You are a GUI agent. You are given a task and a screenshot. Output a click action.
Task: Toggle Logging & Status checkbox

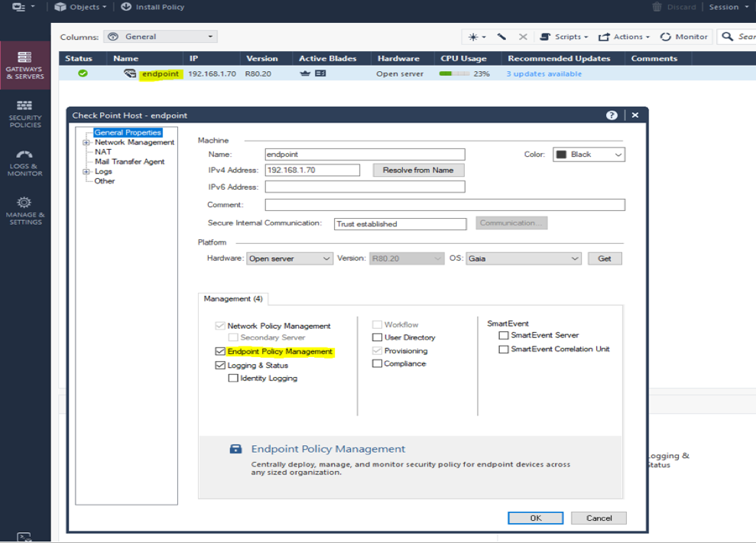[220, 366]
